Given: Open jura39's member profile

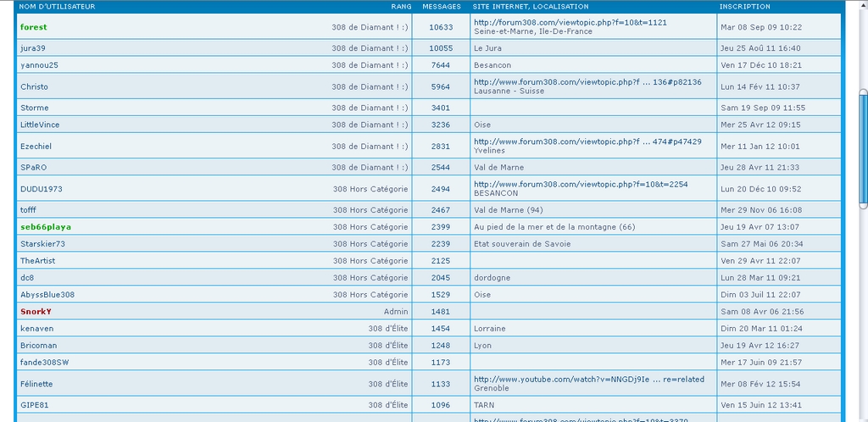Looking at the screenshot, I should (x=33, y=48).
